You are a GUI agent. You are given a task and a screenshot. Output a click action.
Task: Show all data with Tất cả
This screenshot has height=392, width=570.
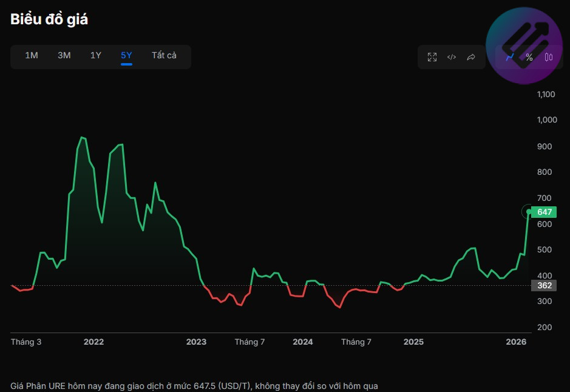(164, 56)
